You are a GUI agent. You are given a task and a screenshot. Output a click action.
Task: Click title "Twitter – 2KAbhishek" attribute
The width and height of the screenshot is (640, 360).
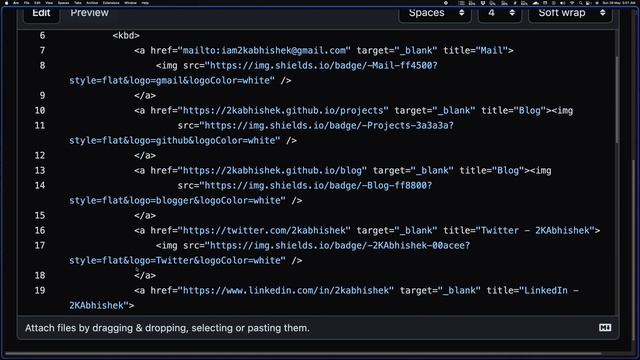point(519,231)
